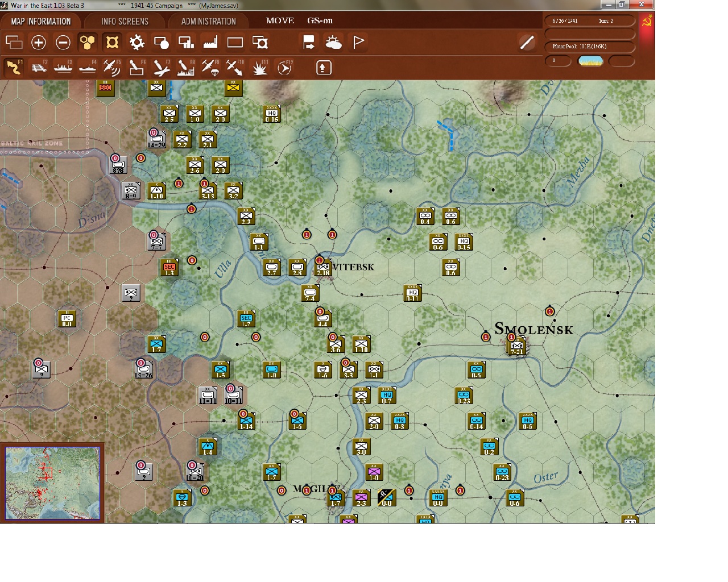
Task: Select the F1 move mode
Action: [14, 67]
